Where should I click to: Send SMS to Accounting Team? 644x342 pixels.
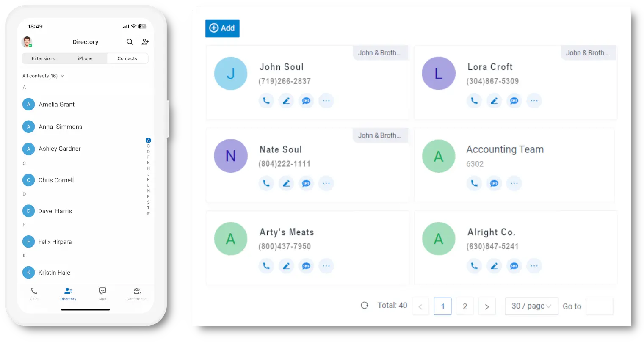point(494,183)
